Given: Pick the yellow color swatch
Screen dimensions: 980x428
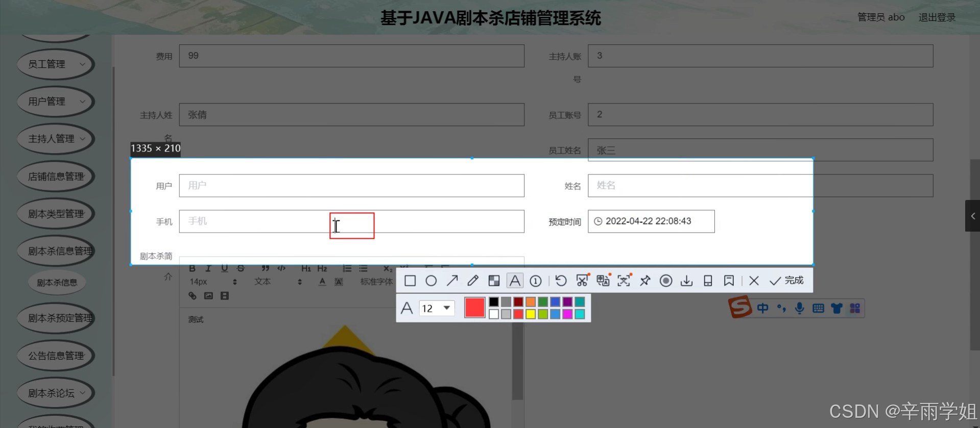Looking at the screenshot, I should point(531,314).
